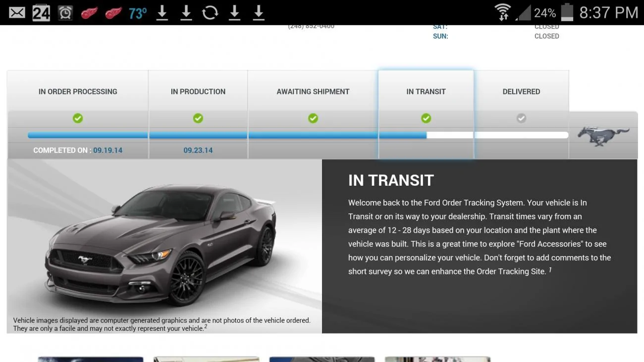This screenshot has width=644, height=362.
Task: Tap the alarm clock status icon
Action: pyautogui.click(x=65, y=12)
